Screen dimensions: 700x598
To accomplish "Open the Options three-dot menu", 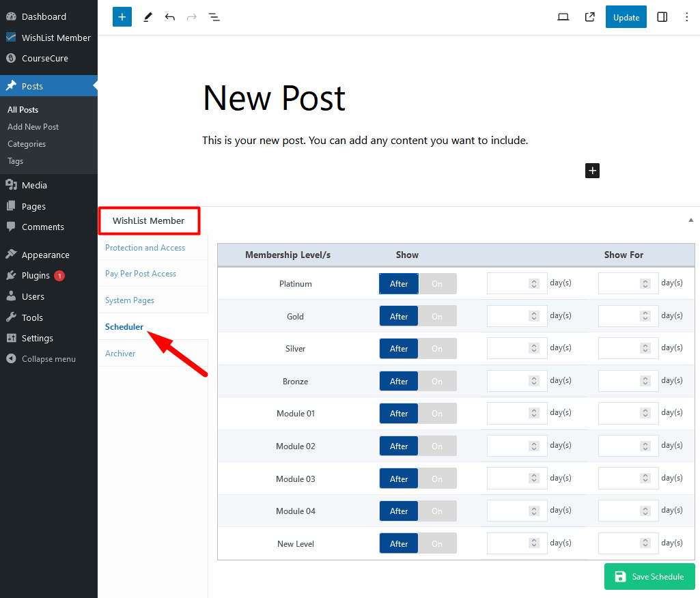I will coord(686,17).
